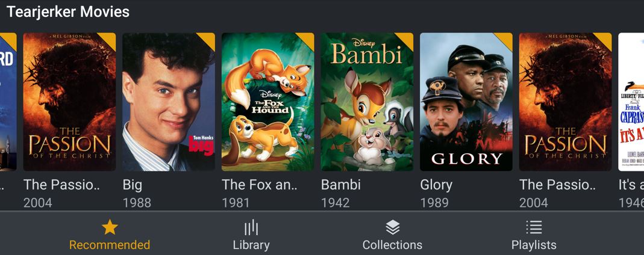
Task: Tap the Playlists list icon
Action: tap(534, 227)
